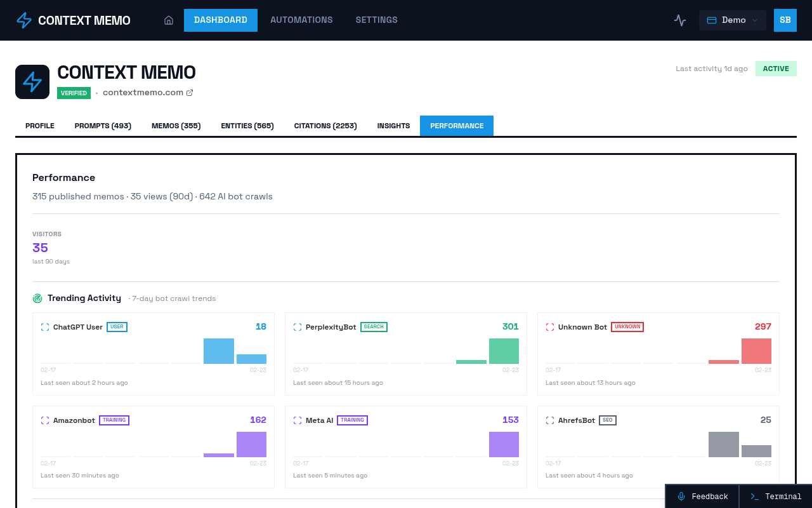Click the SB avatar in the top corner
Screen dimensions: 812x508
785,20
